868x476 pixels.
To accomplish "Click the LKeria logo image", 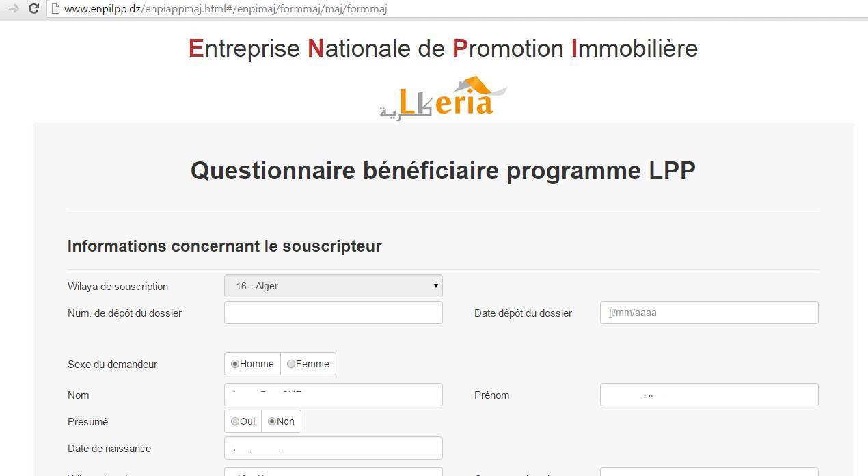I will click(x=444, y=98).
